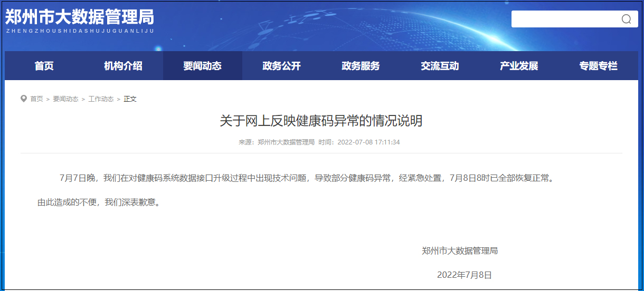
Task: Click the source text 来源:郑州市大数据管理局
Action: [277, 142]
